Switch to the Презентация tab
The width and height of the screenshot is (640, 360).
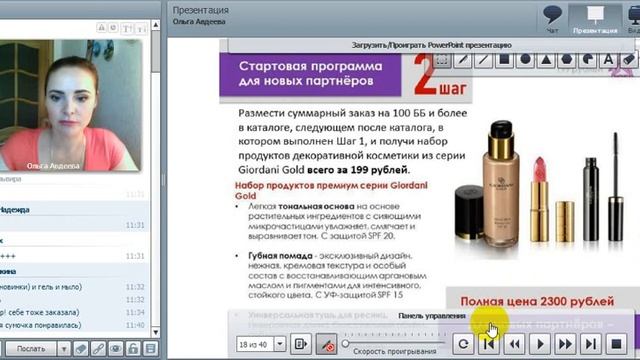click(x=595, y=18)
